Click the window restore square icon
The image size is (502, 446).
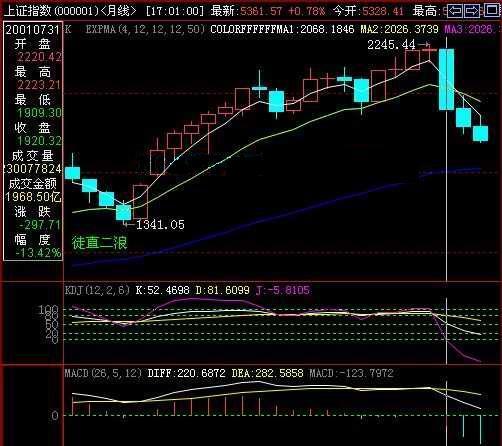pos(492,10)
